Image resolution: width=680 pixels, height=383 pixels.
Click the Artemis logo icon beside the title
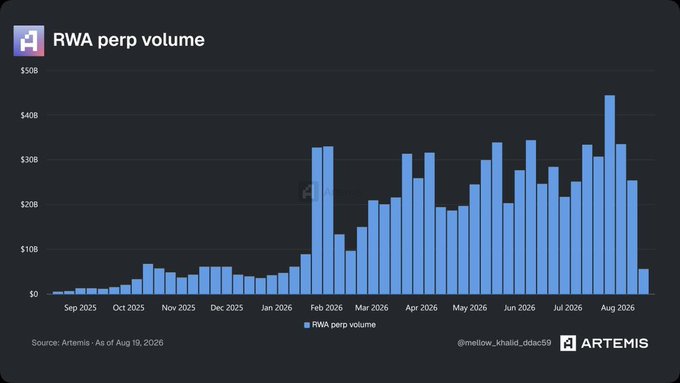tap(29, 40)
